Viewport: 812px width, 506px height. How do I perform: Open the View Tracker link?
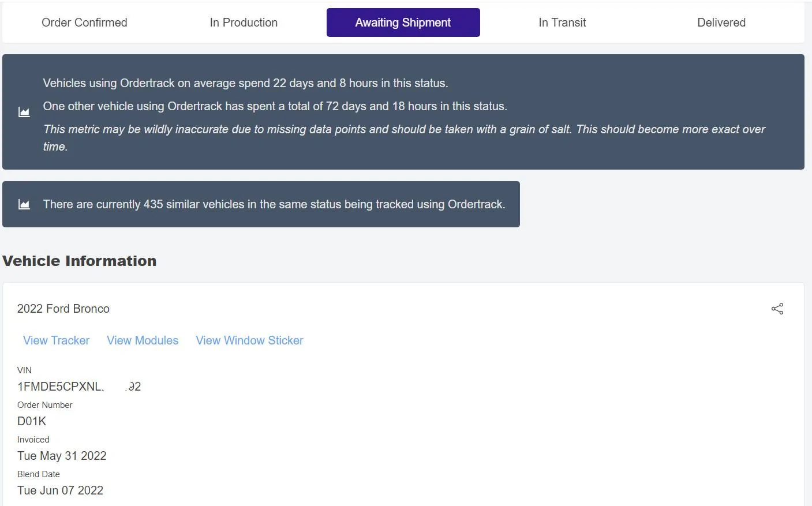pos(56,340)
